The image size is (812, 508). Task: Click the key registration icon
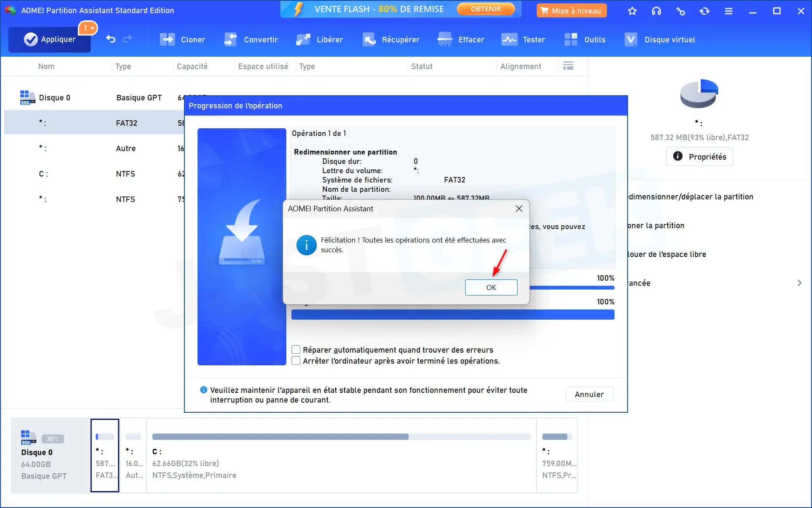pyautogui.click(x=680, y=11)
